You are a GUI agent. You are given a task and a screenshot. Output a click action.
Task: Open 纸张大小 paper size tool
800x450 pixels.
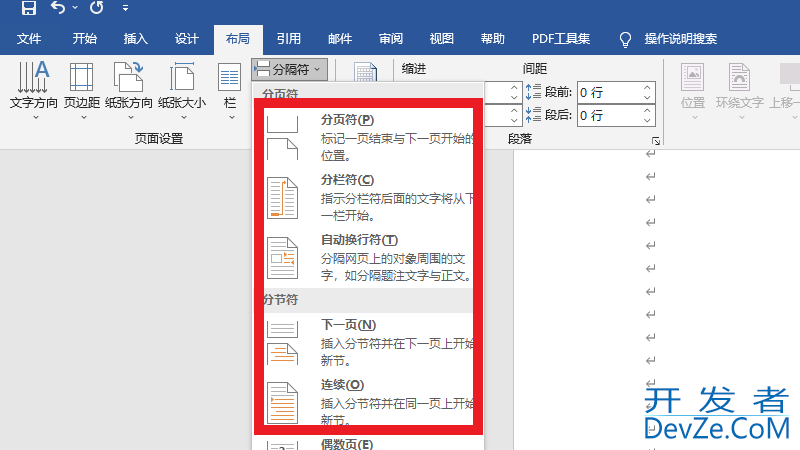pyautogui.click(x=182, y=91)
